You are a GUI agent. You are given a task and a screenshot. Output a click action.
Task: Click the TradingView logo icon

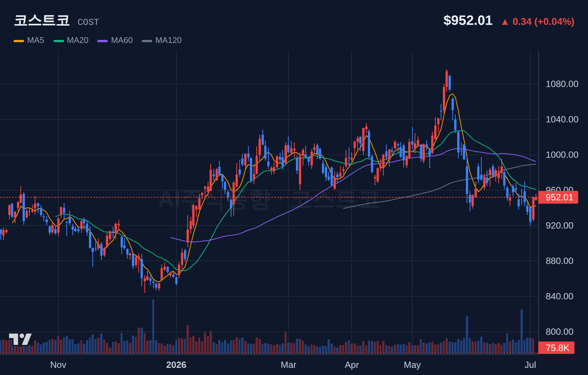click(x=20, y=339)
